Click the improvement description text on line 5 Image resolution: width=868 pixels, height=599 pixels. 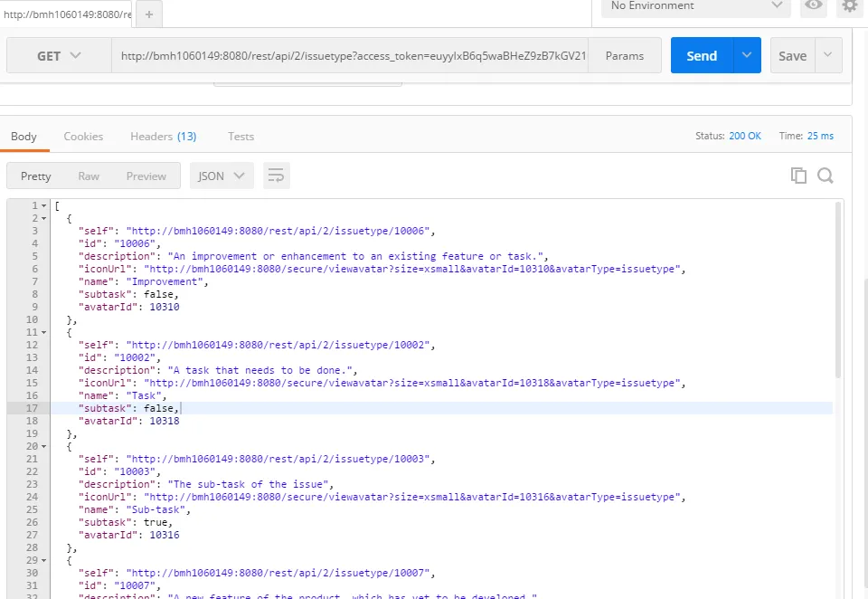tap(354, 256)
